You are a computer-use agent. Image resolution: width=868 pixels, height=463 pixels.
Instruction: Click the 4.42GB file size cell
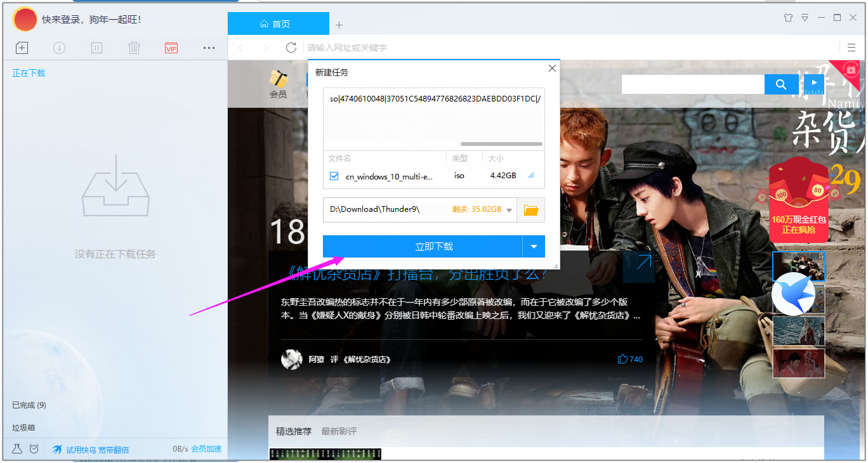click(503, 176)
